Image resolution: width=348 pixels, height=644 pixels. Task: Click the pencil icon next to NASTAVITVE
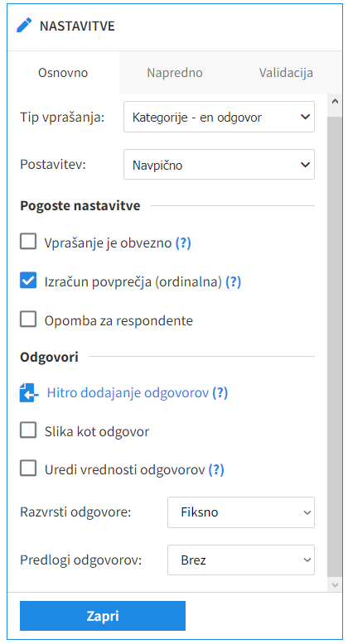(24, 26)
